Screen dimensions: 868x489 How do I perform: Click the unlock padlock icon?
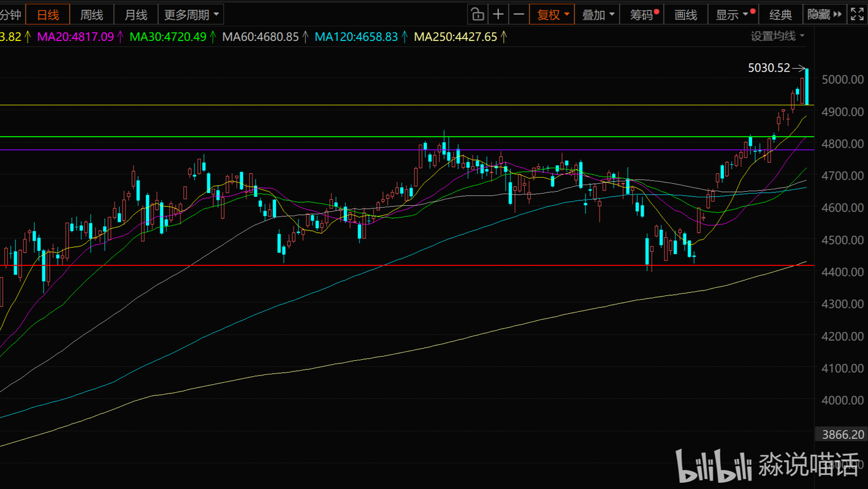478,15
